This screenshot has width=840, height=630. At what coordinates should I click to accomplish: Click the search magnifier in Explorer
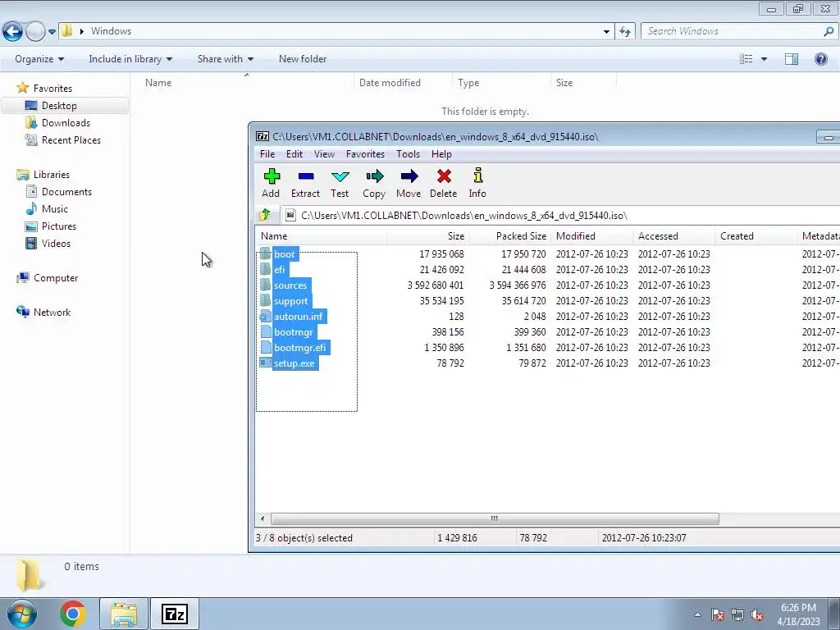(x=829, y=32)
